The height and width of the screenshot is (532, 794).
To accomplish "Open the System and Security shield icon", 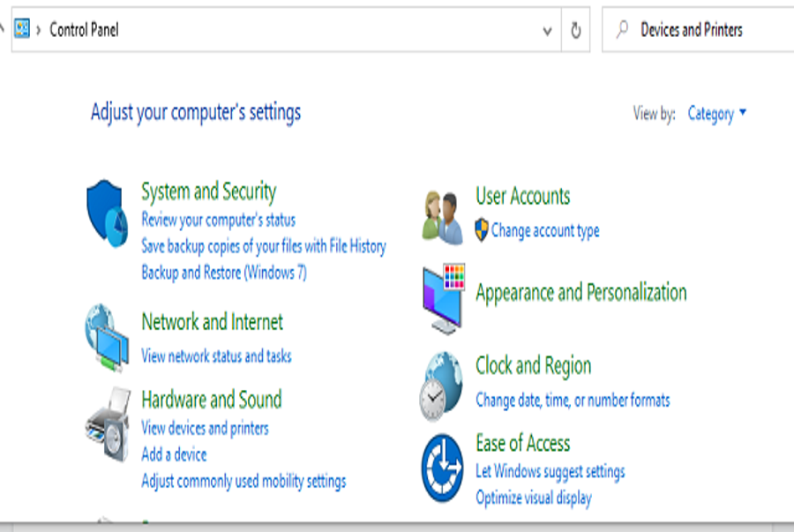I will [x=108, y=214].
